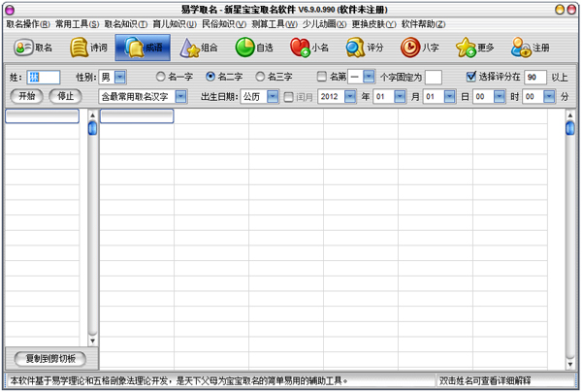The height and width of the screenshot is (392, 582).
Task: Open the birth hour dropdown
Action: click(x=500, y=97)
